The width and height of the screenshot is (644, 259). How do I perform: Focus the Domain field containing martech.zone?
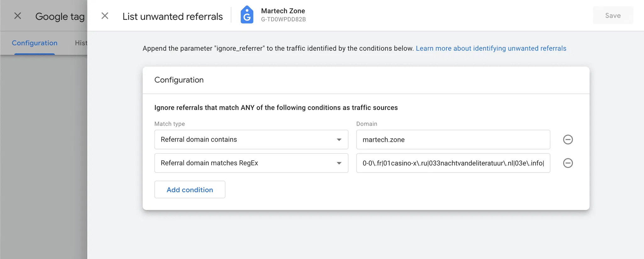tap(453, 140)
